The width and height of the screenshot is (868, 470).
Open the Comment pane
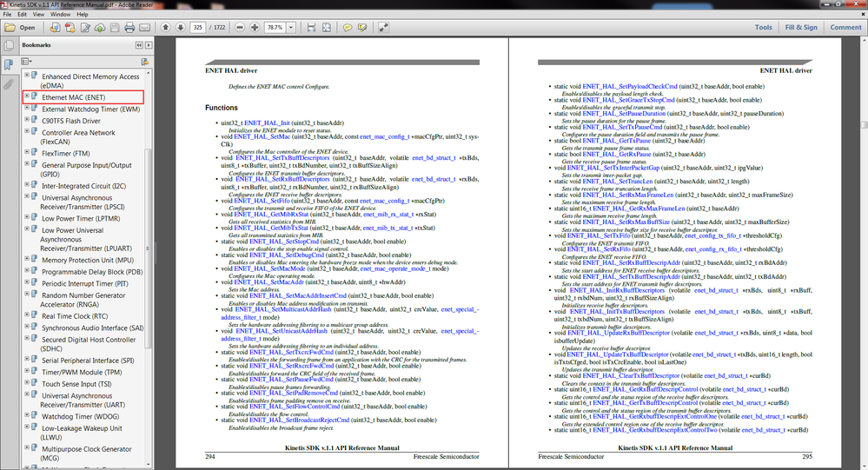coord(846,27)
